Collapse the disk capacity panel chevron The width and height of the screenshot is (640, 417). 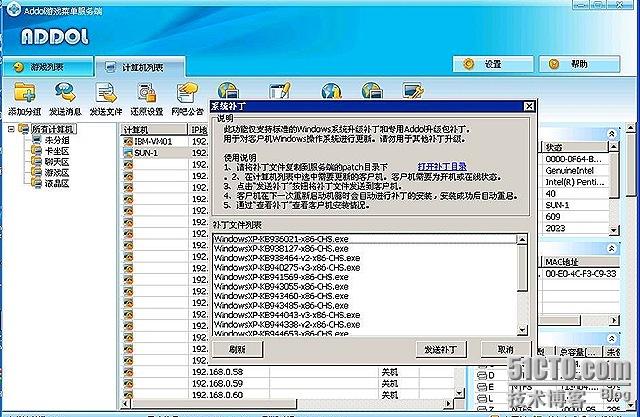click(611, 338)
